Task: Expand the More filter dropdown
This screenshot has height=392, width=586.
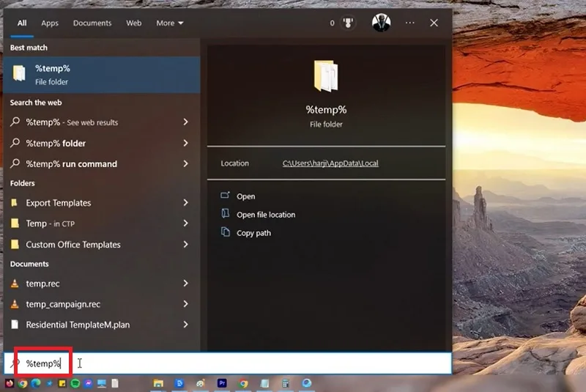Action: pos(170,23)
